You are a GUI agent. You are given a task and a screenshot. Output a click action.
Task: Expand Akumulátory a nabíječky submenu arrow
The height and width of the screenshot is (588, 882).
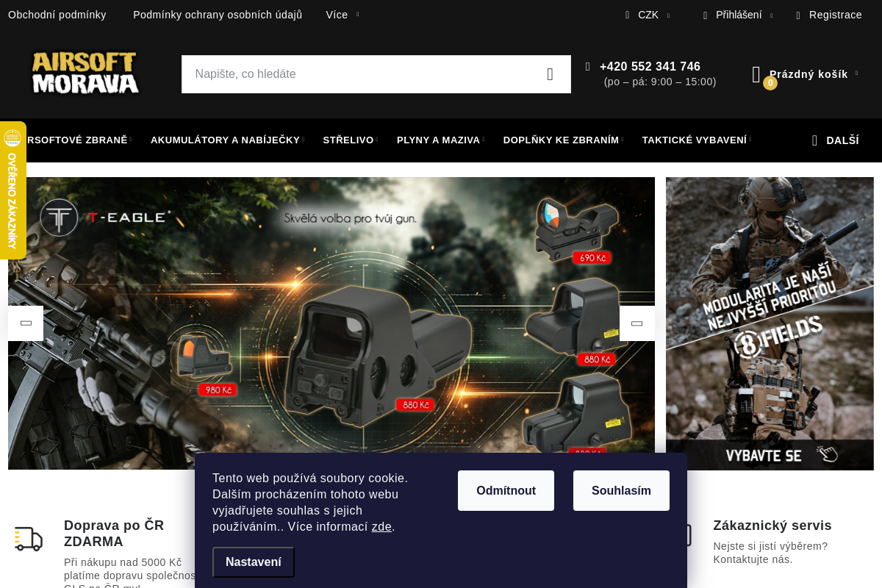304,140
